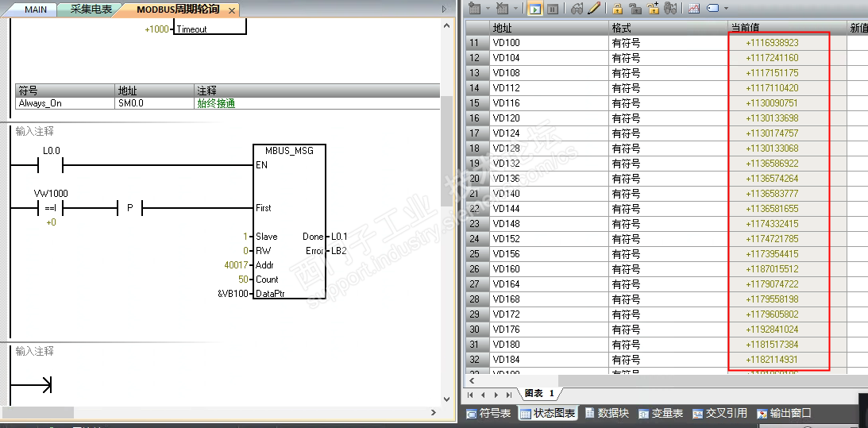Select the VW1000 compare ==I contact
The width and height of the screenshot is (868, 428).
(x=51, y=208)
